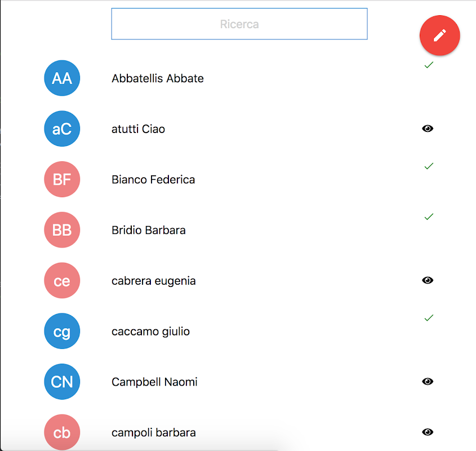
Task: Click the green checkmark for Bianco Federica
Action: tap(429, 166)
